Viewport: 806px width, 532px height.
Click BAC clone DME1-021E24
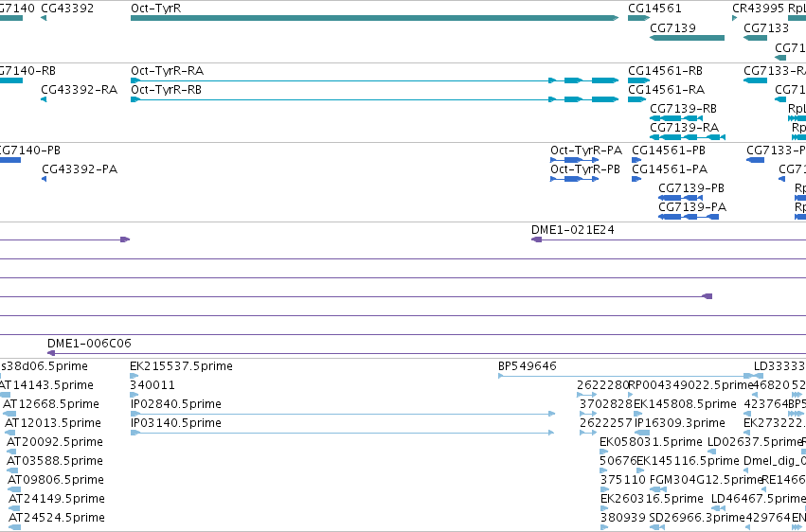669,239
